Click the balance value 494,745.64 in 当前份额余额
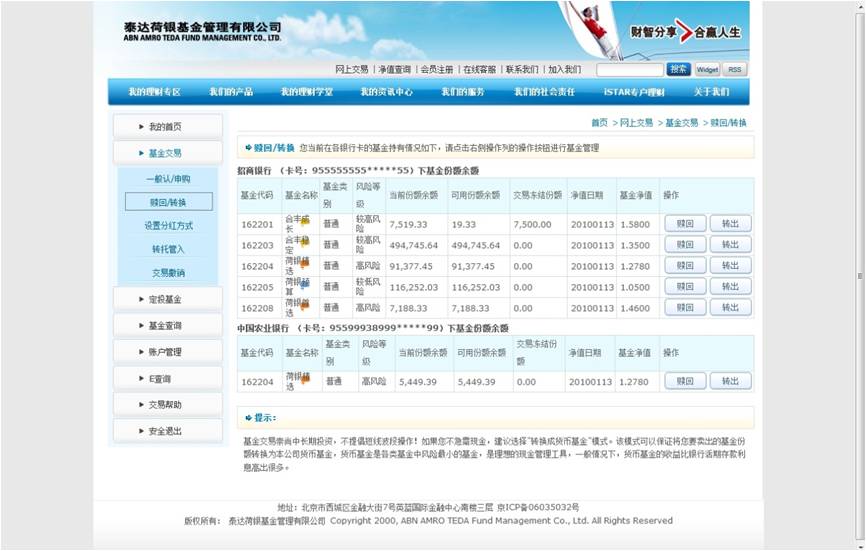This screenshot has height=551, width=866. pos(414,246)
